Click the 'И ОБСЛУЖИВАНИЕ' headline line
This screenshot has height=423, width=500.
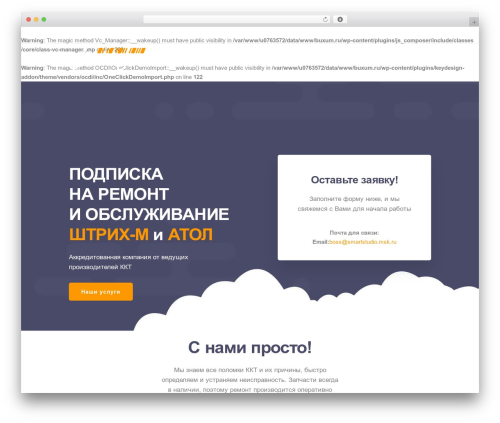149,214
